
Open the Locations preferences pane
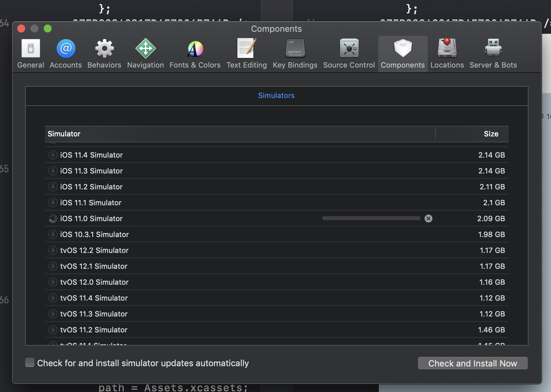click(447, 54)
